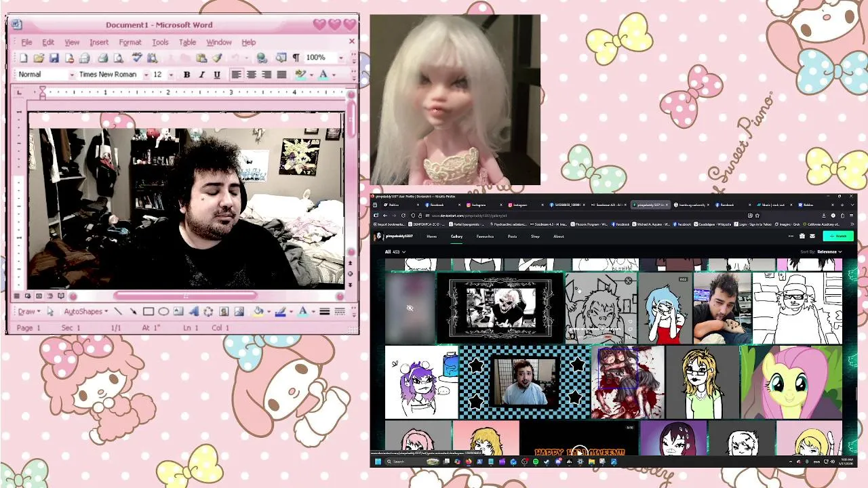The width and height of the screenshot is (868, 488).
Task: Click Insert Hyperlink globe icon
Action: (262, 58)
